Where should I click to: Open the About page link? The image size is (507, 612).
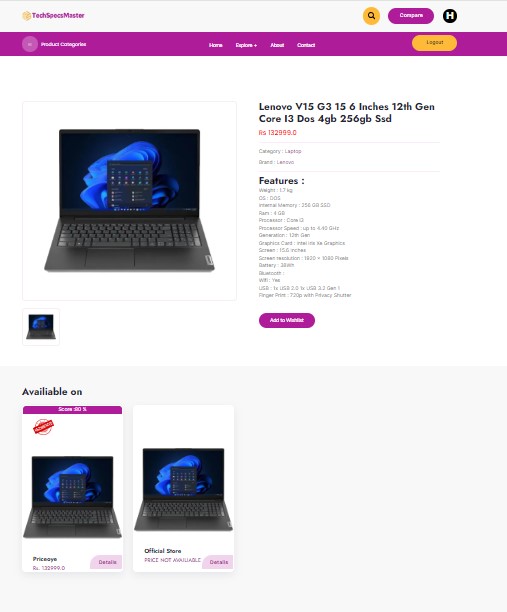(x=277, y=45)
